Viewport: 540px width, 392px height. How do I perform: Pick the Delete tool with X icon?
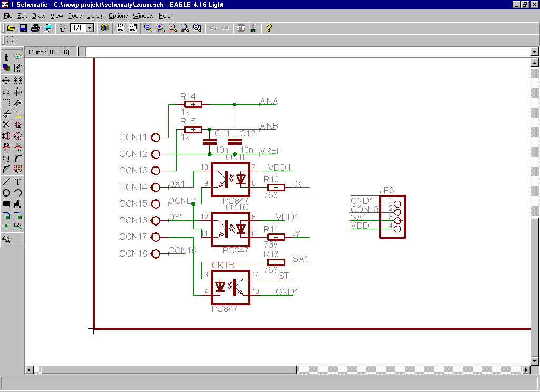[x=6, y=125]
